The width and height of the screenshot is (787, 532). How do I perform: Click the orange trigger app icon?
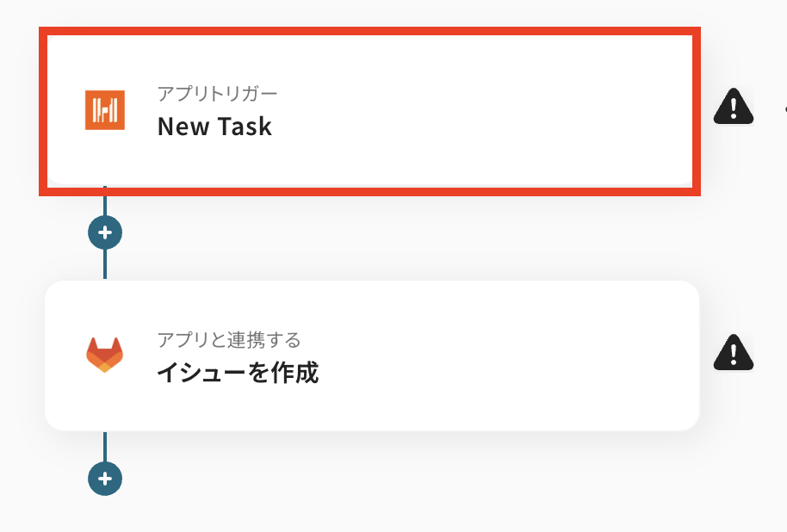[x=105, y=109]
